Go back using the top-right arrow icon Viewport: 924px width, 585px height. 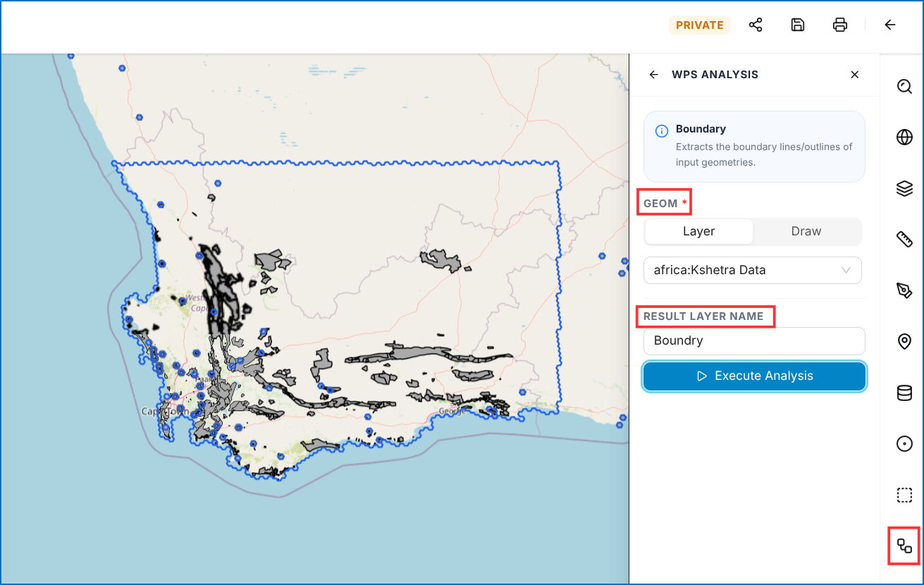pos(890,25)
